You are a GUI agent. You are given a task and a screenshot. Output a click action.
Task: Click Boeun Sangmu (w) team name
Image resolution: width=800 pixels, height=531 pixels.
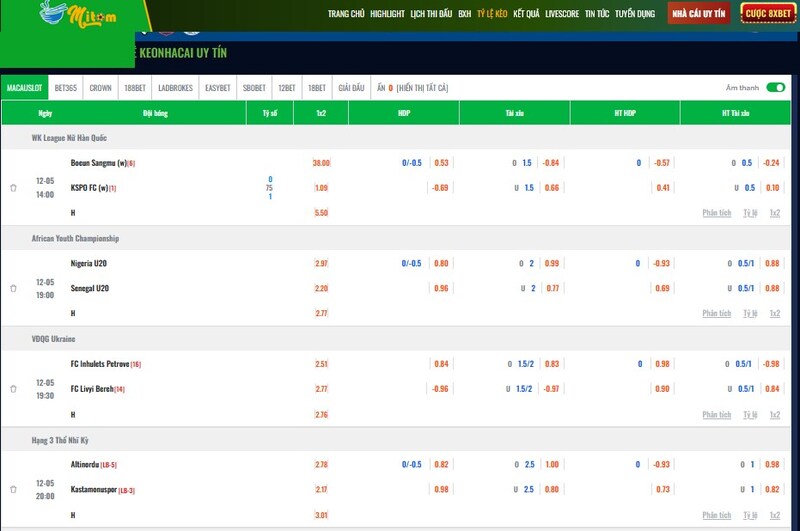98,163
